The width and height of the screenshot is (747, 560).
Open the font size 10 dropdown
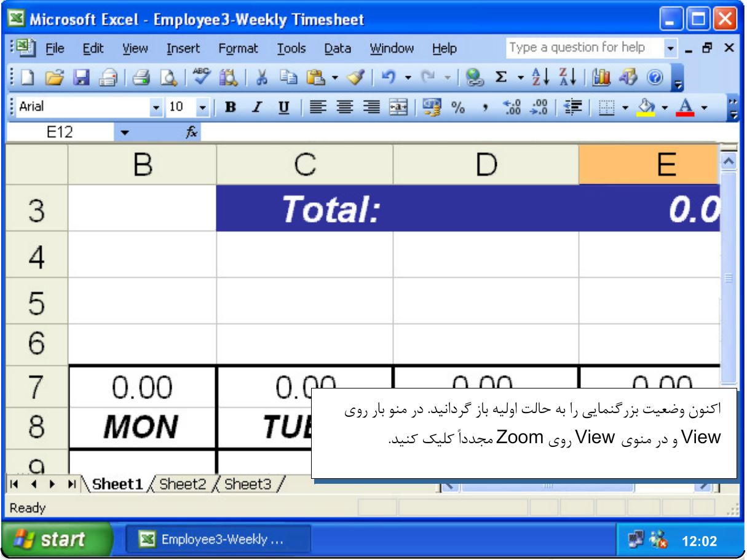203,107
